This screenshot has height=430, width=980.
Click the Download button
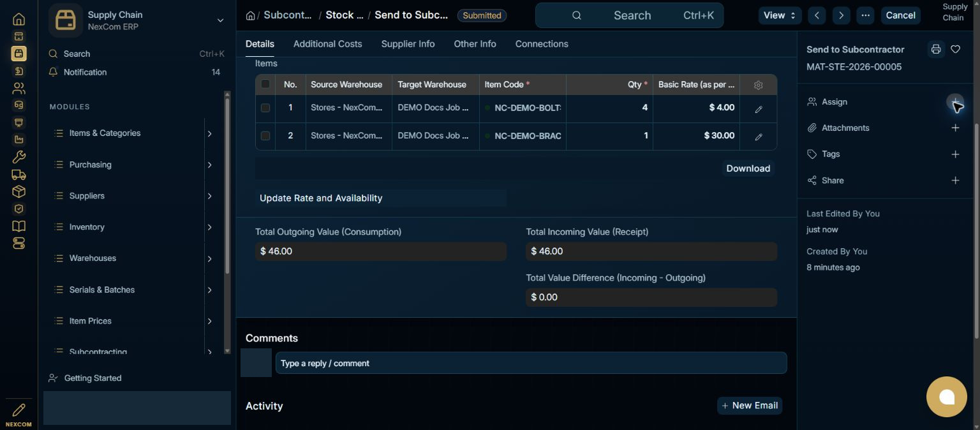pos(748,168)
